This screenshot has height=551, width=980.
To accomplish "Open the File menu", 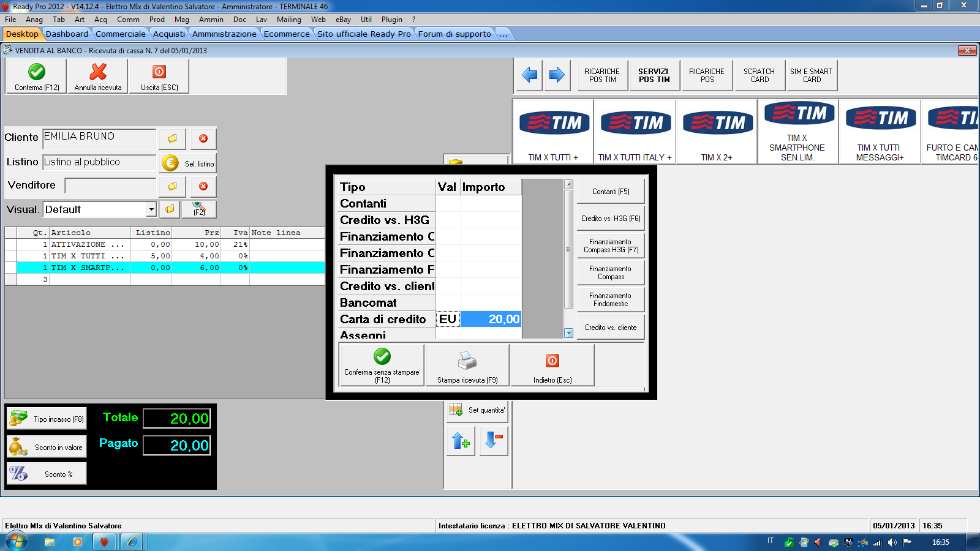I will [10, 20].
